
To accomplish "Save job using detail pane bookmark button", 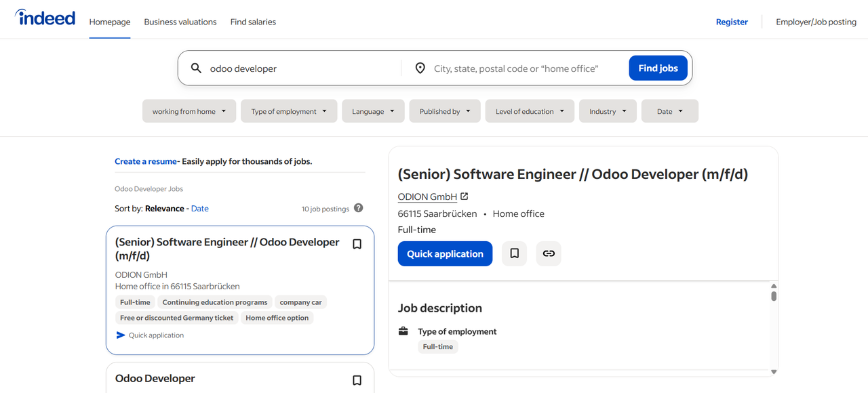I will point(514,253).
